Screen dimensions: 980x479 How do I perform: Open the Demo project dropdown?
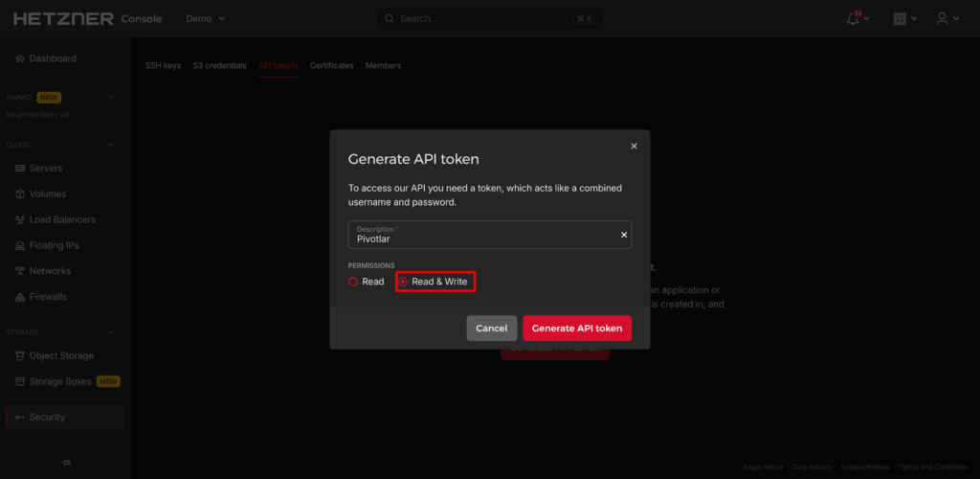tap(206, 19)
